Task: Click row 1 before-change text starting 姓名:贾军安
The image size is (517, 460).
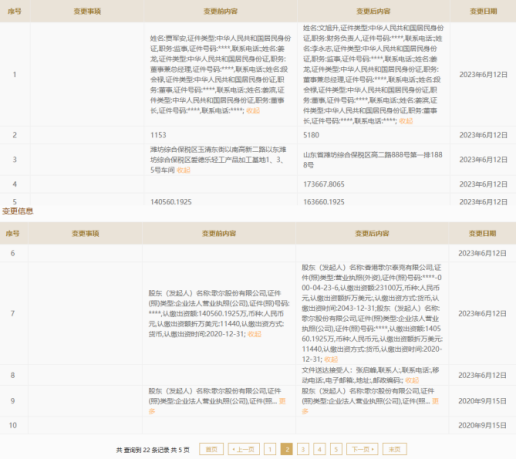Action: [220, 74]
